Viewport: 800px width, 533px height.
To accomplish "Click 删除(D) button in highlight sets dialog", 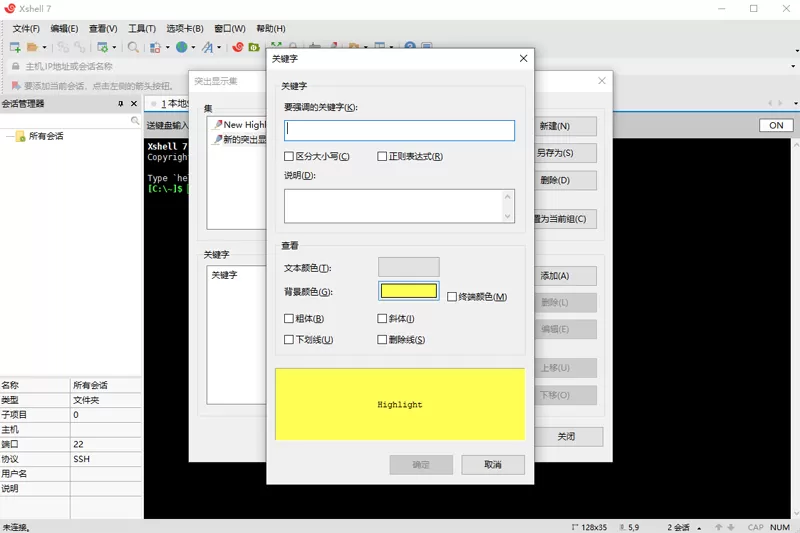I will pos(565,181).
